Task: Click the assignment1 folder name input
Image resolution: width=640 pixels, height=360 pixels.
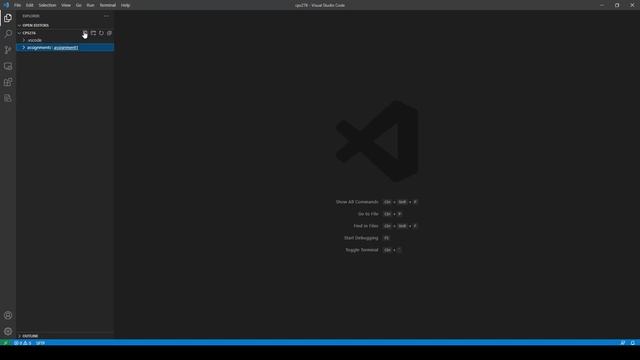Action: (66, 48)
